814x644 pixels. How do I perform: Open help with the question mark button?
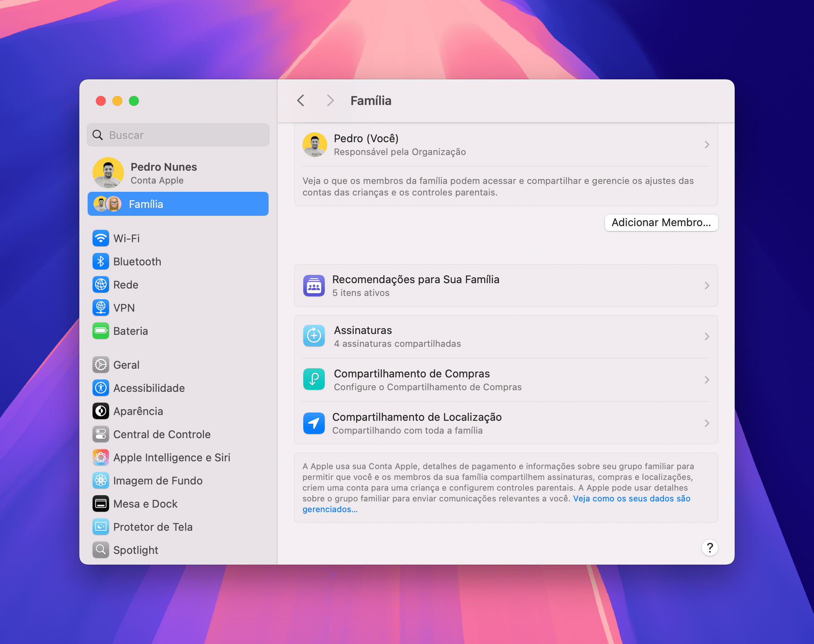click(710, 548)
